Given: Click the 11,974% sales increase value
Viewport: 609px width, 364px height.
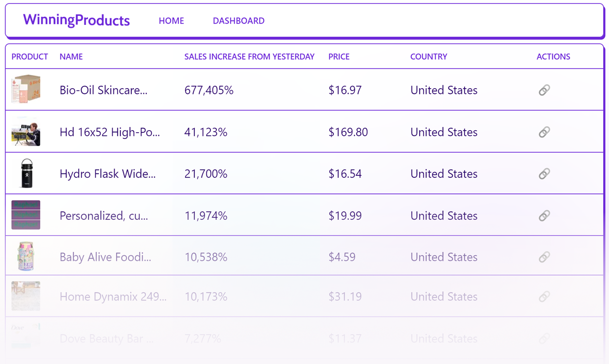Looking at the screenshot, I should click(206, 216).
